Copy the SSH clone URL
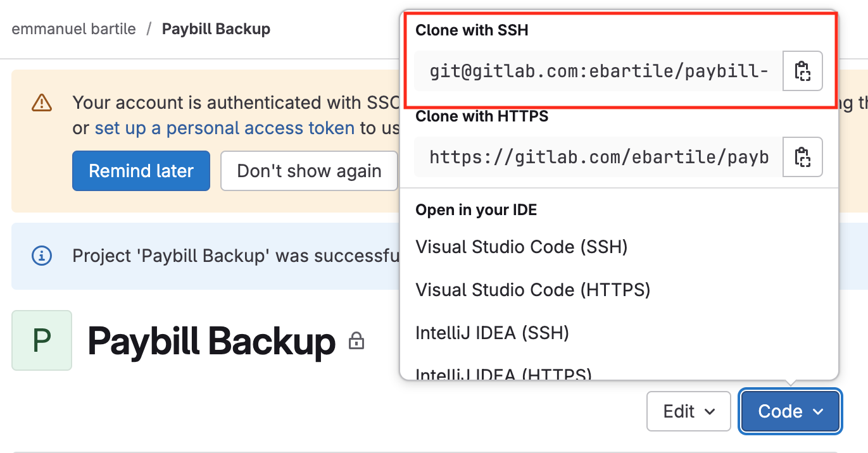 tap(802, 71)
